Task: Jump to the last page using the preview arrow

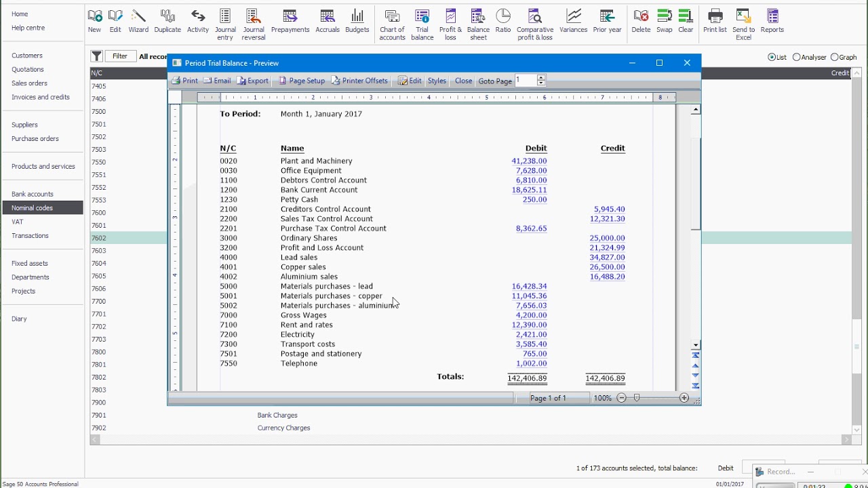Action: 695,386
